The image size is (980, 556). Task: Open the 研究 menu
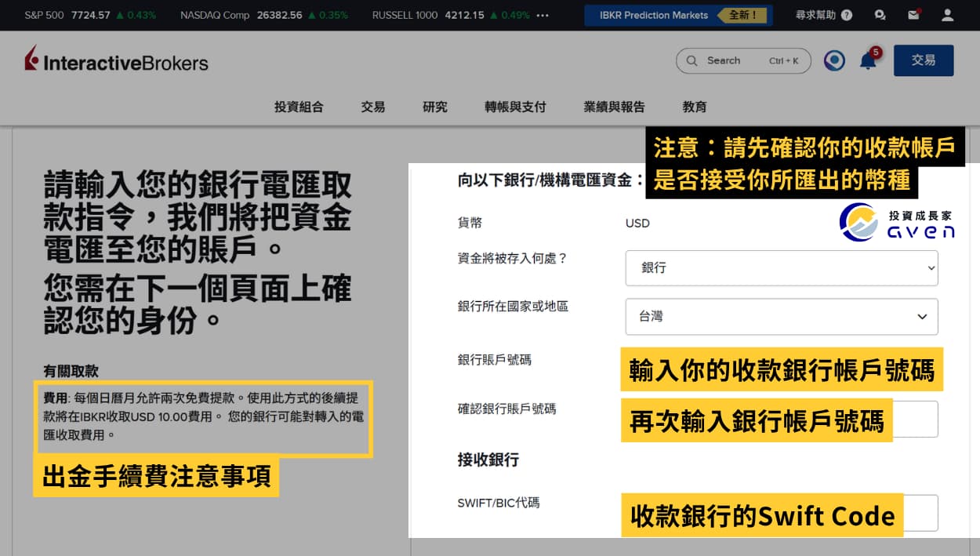coord(435,107)
